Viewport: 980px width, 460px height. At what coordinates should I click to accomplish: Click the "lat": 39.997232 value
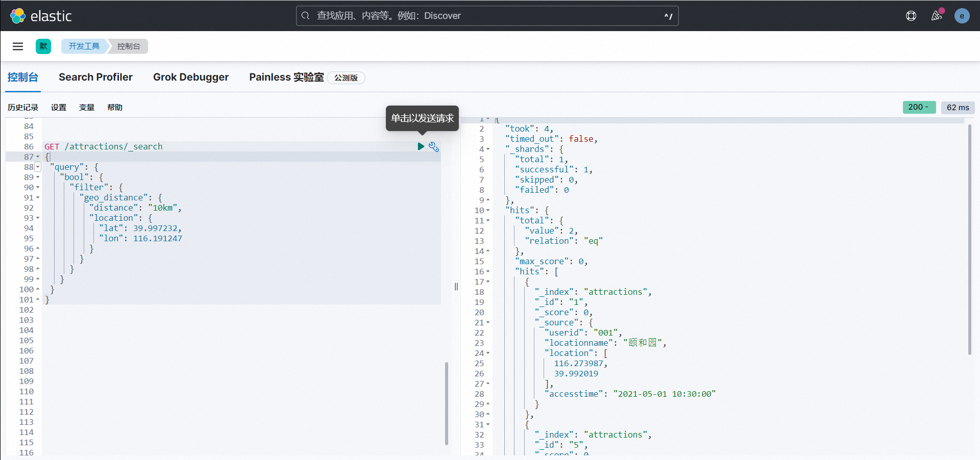tap(155, 228)
